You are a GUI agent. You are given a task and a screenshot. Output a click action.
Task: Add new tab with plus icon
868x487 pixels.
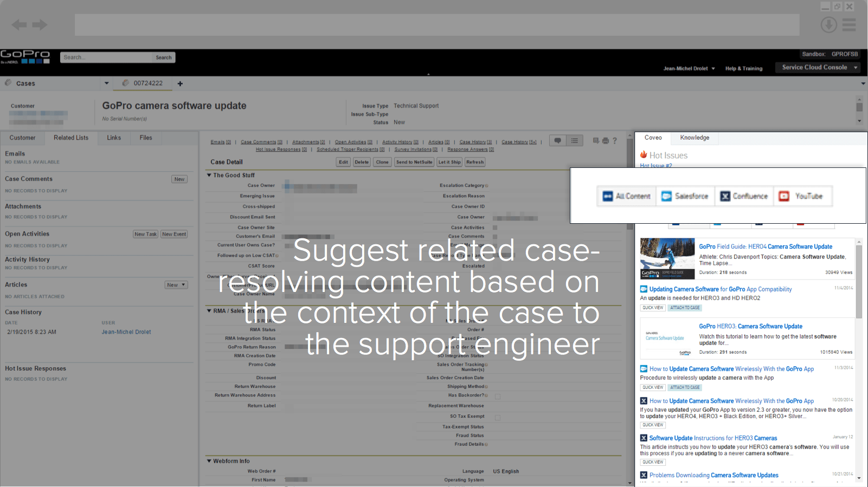tap(180, 83)
